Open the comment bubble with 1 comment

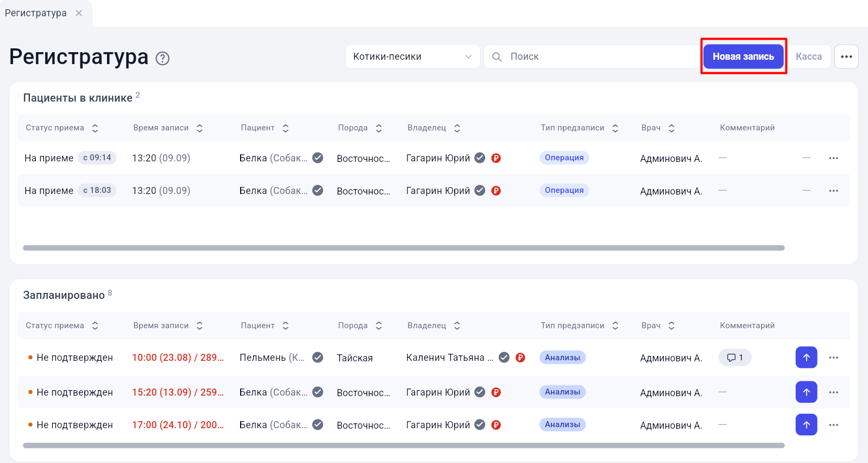(735, 358)
